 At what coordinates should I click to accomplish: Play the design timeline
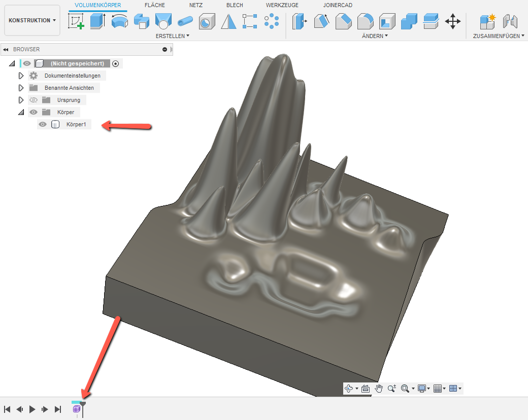point(32,409)
